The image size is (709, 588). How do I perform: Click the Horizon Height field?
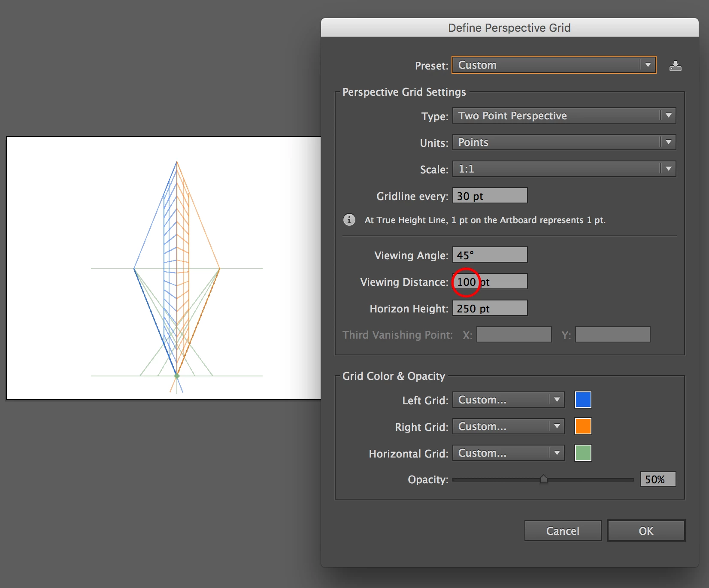click(490, 308)
